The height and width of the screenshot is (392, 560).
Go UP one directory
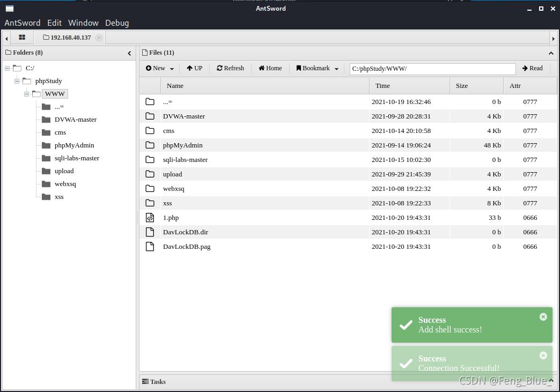tap(194, 68)
